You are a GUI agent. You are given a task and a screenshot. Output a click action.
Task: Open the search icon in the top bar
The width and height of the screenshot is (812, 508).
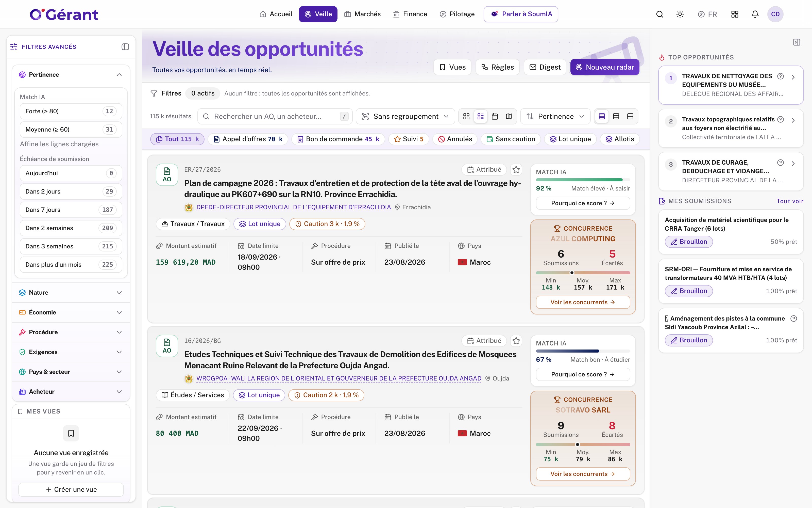(x=659, y=14)
